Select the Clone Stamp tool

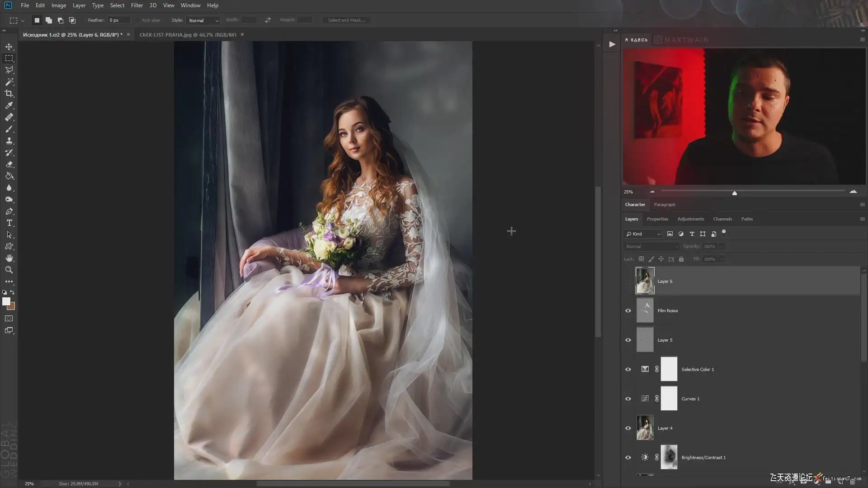pyautogui.click(x=9, y=141)
